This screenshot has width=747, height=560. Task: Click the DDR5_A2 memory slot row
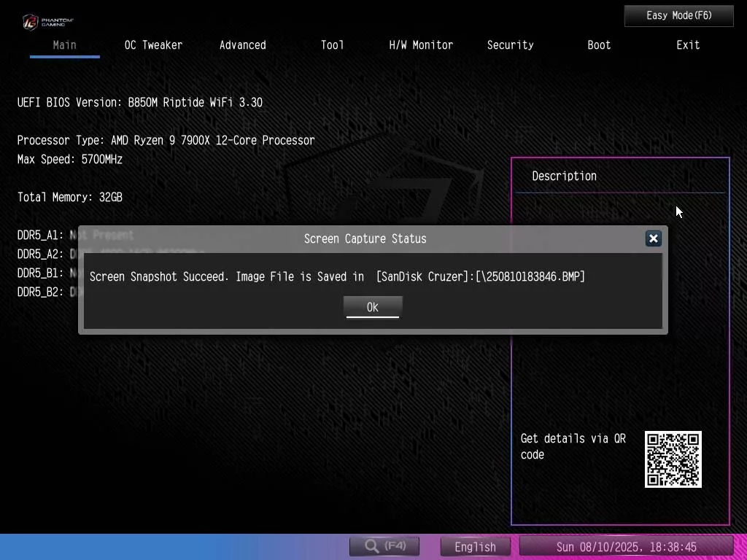(111, 254)
